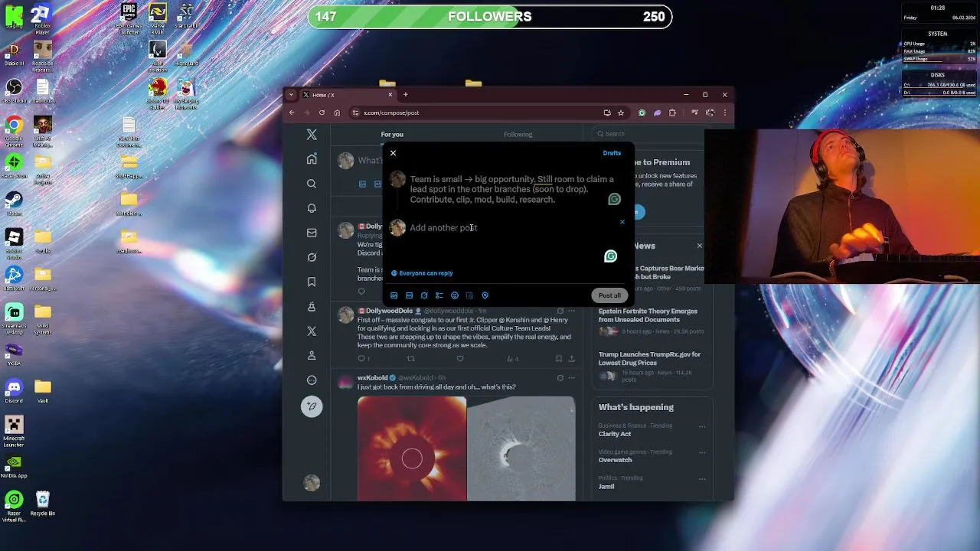Go to Home in X sidebar
Screen dimensions: 980x551
click(312, 159)
